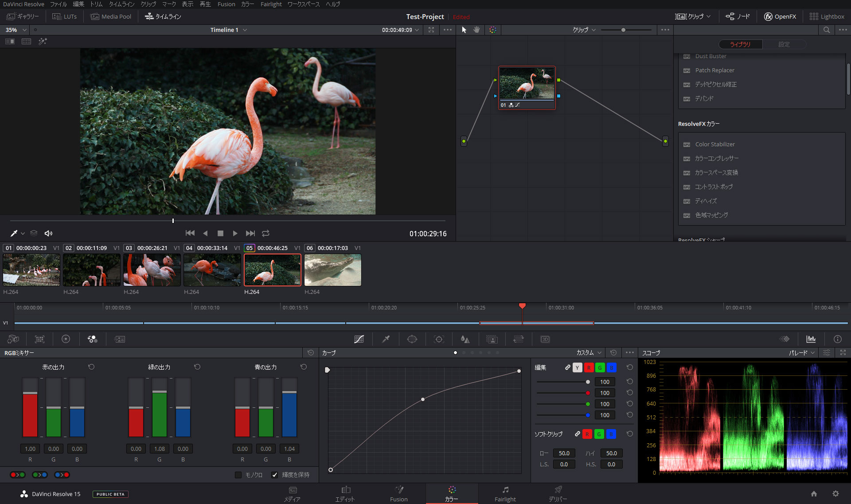Open the Curves palette icon
Screen dimensions: 851x504
(359, 339)
